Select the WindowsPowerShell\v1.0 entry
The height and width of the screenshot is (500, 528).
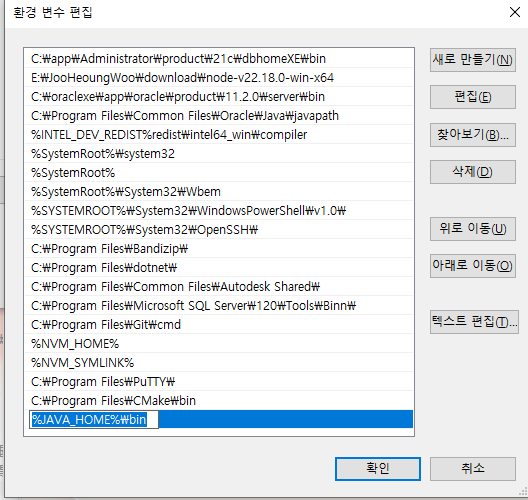[219, 211]
